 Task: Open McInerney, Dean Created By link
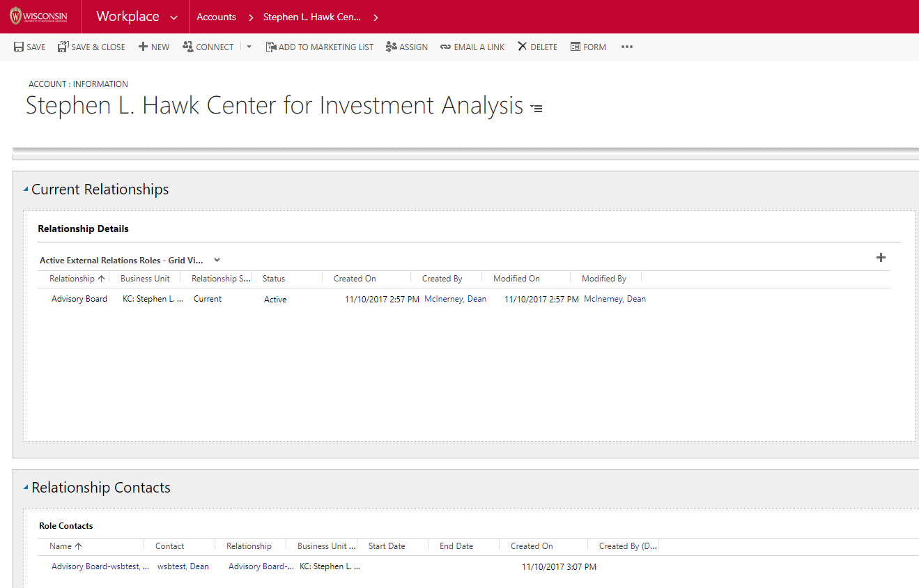coord(455,299)
